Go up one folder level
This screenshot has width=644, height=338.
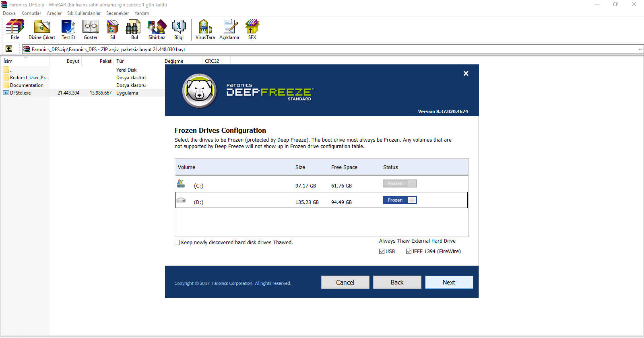pos(8,49)
